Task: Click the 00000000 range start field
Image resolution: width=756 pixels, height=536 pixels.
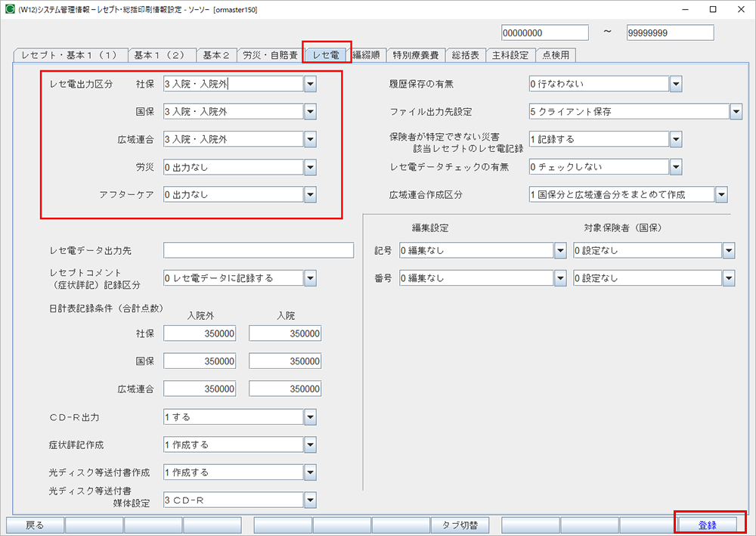Action: click(544, 33)
